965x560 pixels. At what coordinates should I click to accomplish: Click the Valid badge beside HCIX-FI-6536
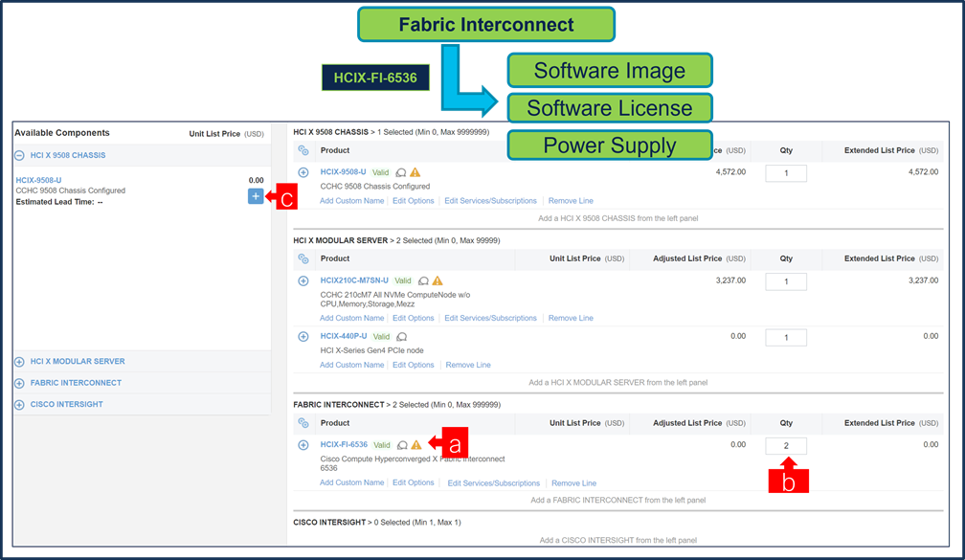382,445
